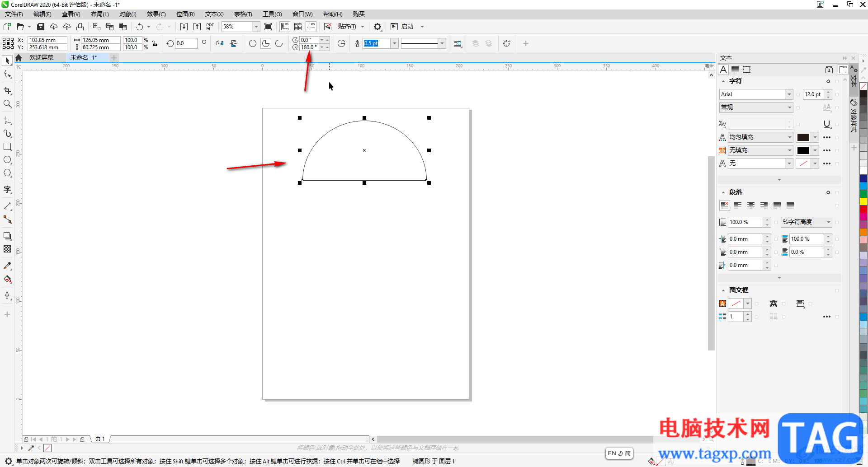Open the 位图 menu
The height and width of the screenshot is (467, 868).
[185, 14]
